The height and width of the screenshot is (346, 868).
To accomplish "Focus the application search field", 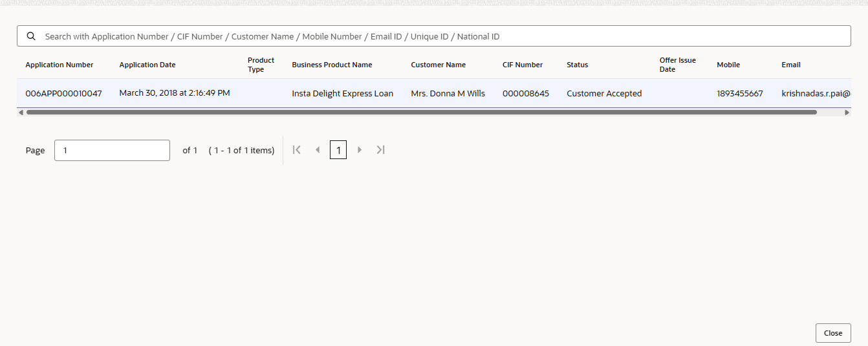I will (440, 36).
